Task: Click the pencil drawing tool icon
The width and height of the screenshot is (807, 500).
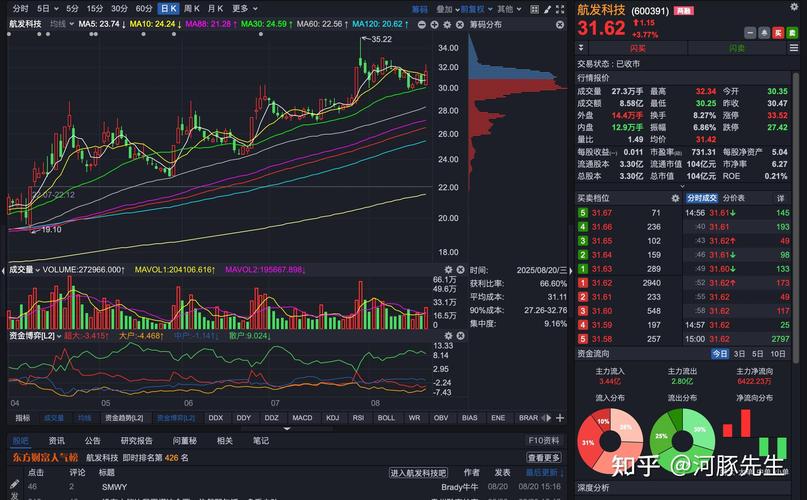Action: pyautogui.click(x=544, y=9)
